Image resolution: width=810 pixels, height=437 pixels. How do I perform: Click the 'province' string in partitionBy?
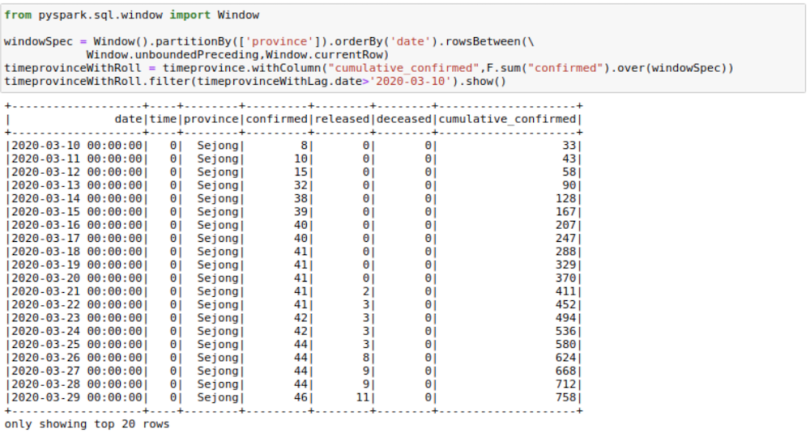click(278, 41)
